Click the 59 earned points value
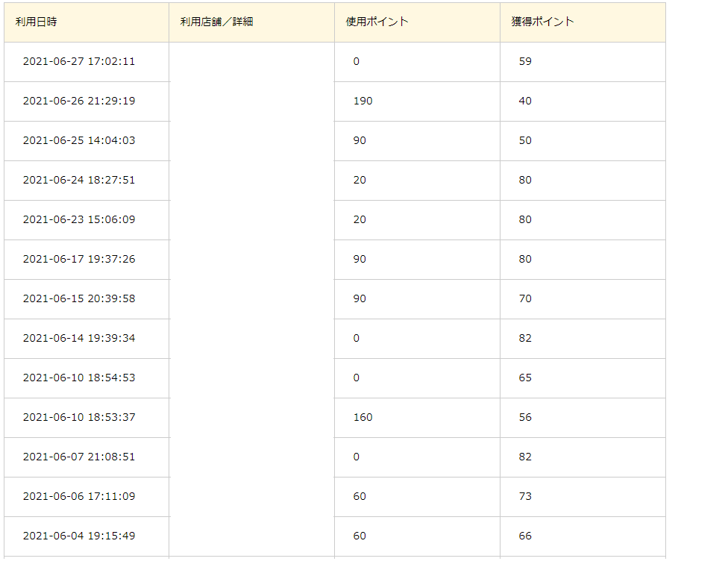 point(525,61)
